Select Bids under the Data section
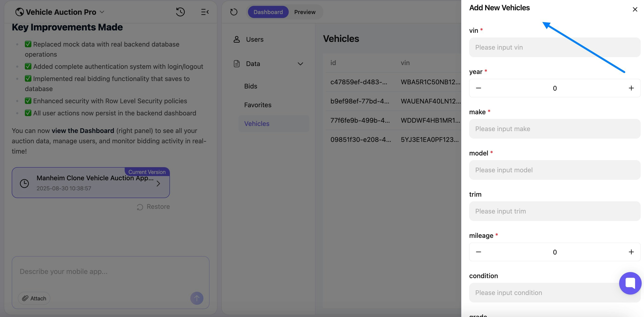The height and width of the screenshot is (317, 644). pos(250,86)
